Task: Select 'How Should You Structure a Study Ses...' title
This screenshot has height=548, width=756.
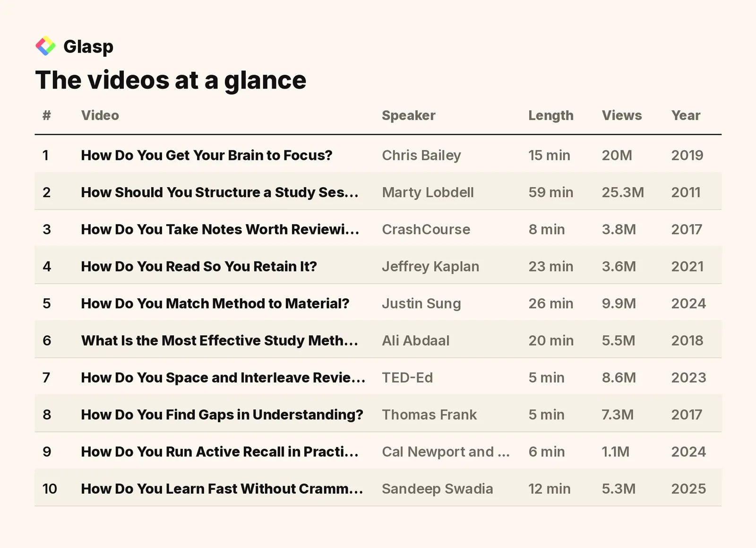Action: [x=220, y=192]
